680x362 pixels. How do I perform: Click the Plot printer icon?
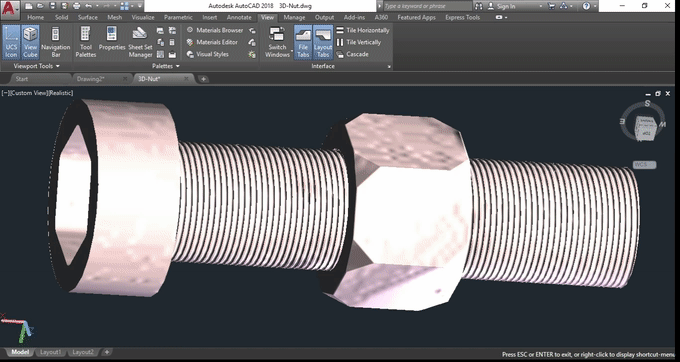pos(77,6)
